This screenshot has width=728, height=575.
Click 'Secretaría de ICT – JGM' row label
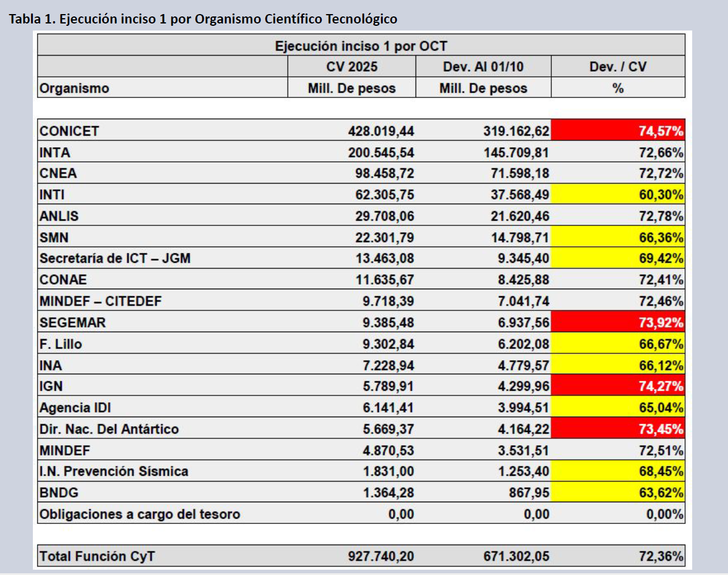tap(115, 259)
